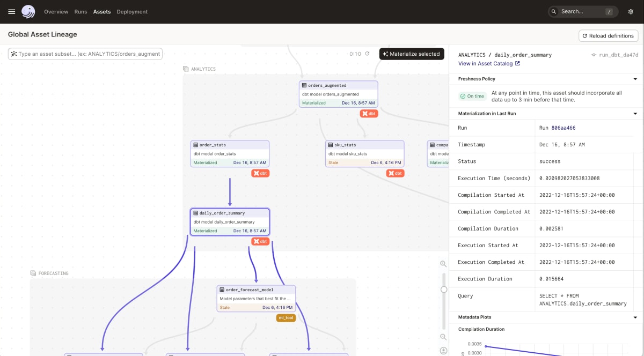This screenshot has width=644, height=356.
Task: Click the Execution Time value 0.020982027053833008
Action: point(569,179)
